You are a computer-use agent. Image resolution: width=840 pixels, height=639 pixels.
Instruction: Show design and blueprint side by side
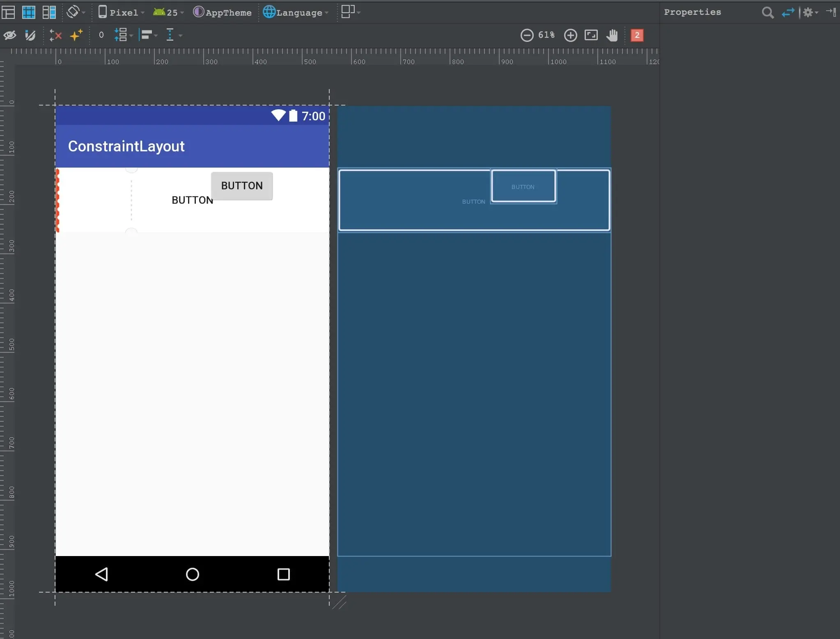(49, 12)
